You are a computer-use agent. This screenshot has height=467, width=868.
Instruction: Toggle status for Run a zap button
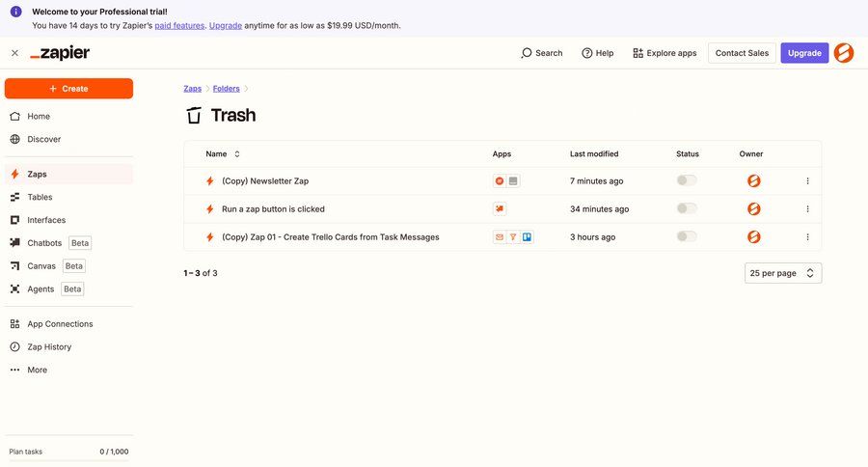pyautogui.click(x=686, y=208)
